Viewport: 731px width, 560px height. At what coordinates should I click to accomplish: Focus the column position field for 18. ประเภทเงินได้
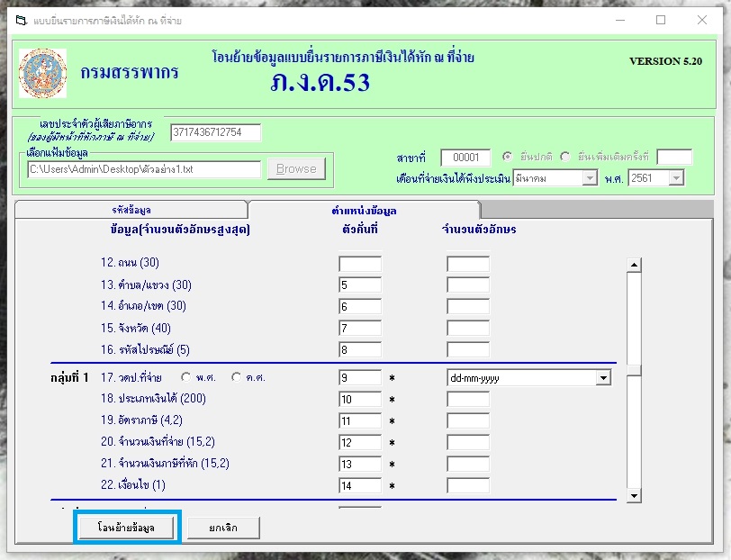tap(360, 399)
